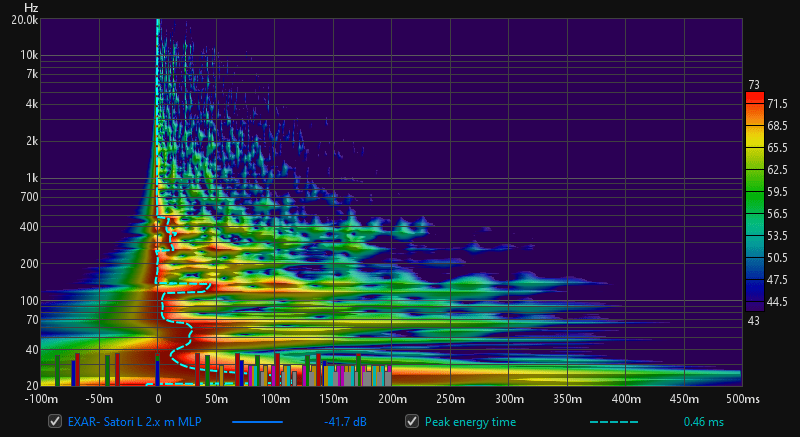Click the 150m time axis label
The width and height of the screenshot is (800, 437).
click(333, 398)
